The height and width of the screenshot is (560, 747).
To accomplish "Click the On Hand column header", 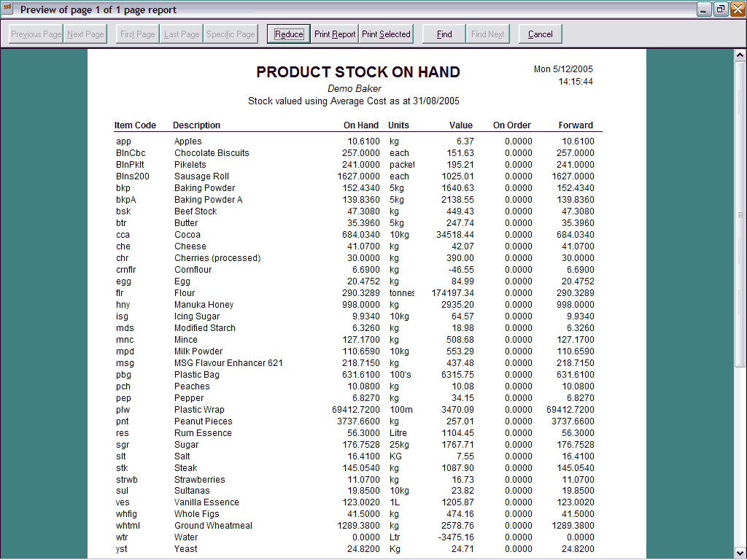I will [361, 125].
